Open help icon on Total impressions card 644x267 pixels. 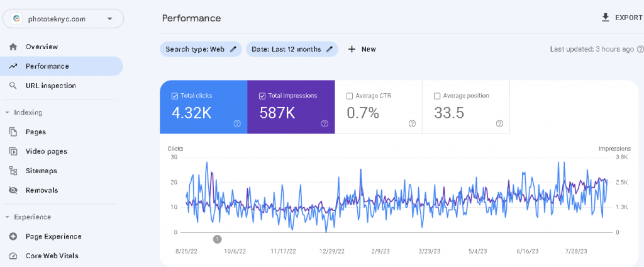pos(325,123)
